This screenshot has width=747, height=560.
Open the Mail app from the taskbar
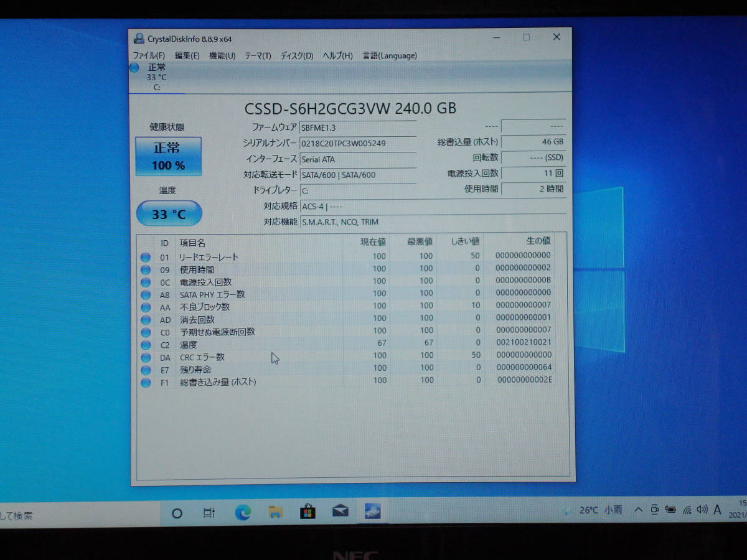[341, 511]
